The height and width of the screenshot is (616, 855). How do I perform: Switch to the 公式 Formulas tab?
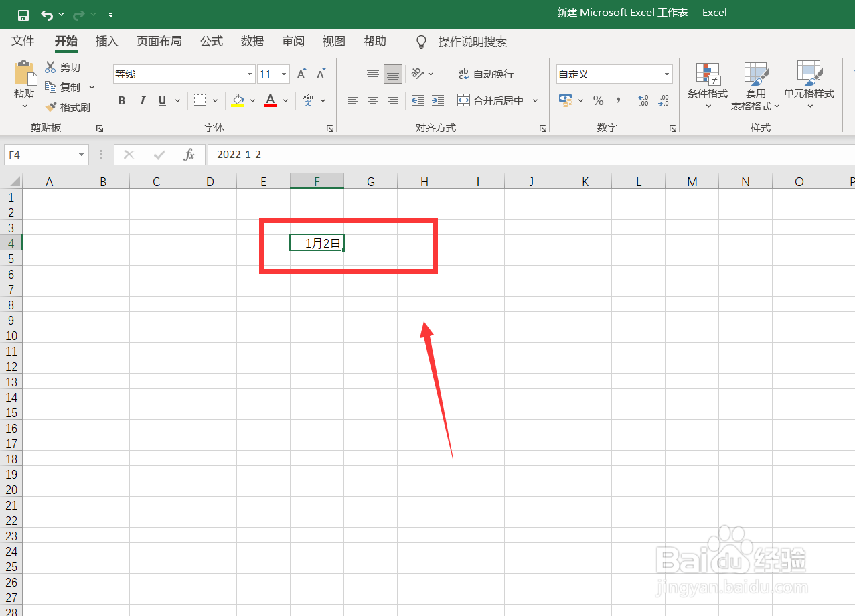211,42
